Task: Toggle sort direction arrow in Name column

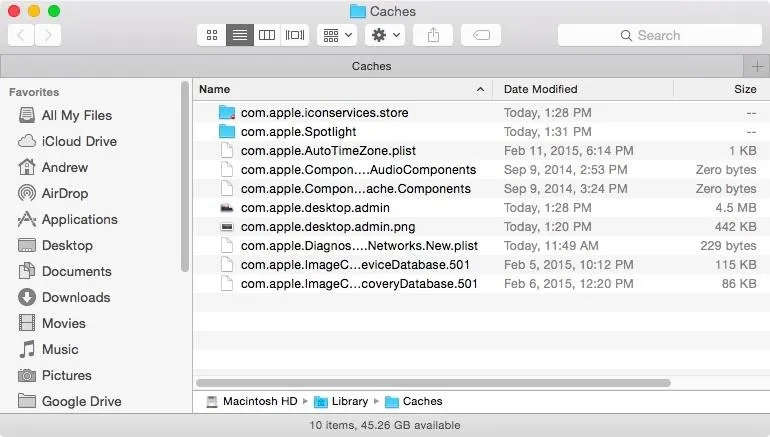Action: click(480, 89)
